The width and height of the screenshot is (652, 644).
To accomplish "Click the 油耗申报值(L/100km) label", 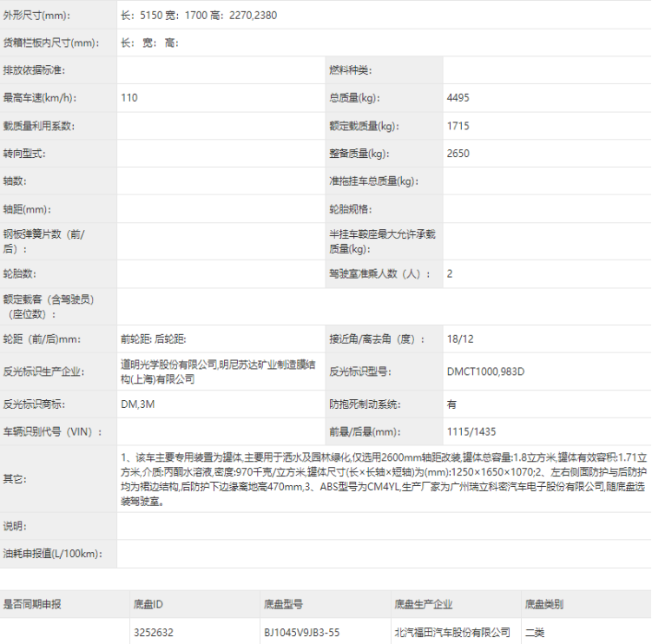I will click(53, 554).
